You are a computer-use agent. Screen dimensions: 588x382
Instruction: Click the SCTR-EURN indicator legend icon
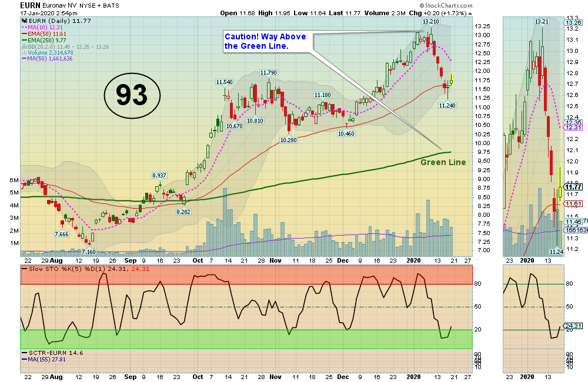click(x=24, y=351)
